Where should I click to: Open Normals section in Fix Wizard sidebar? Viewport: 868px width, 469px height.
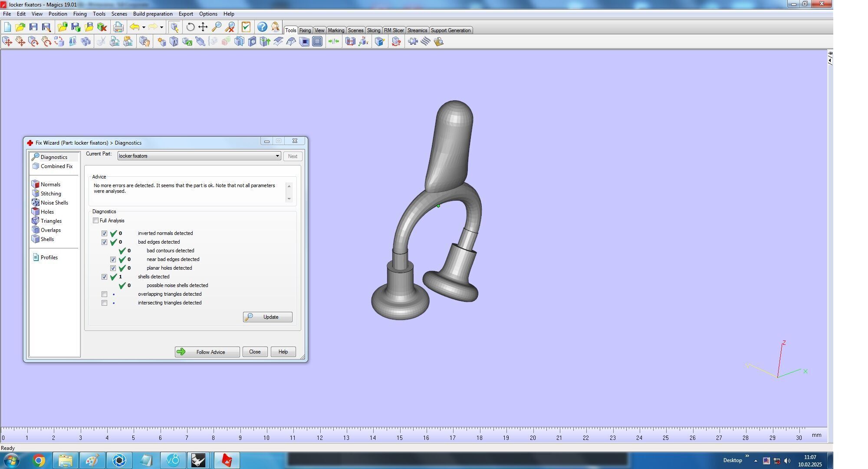[x=50, y=185]
